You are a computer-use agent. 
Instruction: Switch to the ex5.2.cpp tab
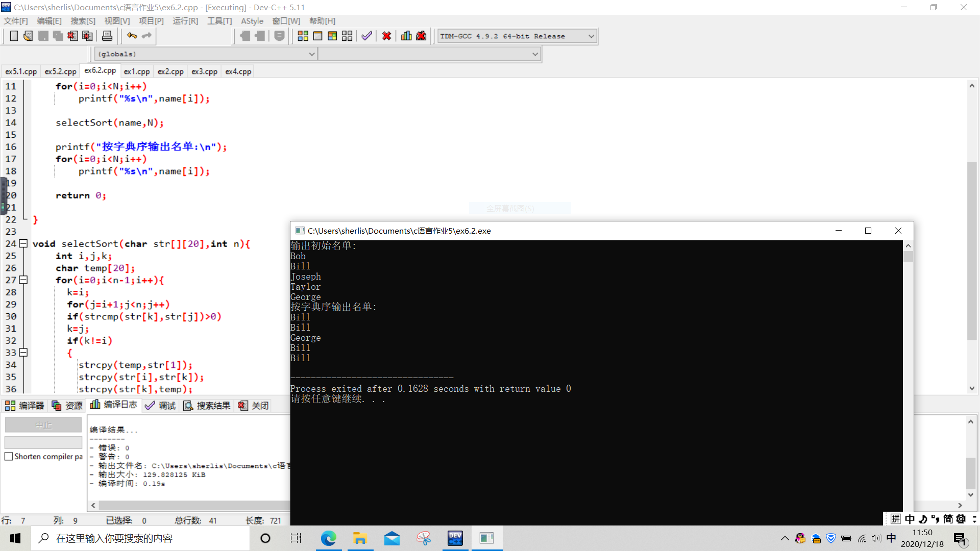tap(60, 71)
